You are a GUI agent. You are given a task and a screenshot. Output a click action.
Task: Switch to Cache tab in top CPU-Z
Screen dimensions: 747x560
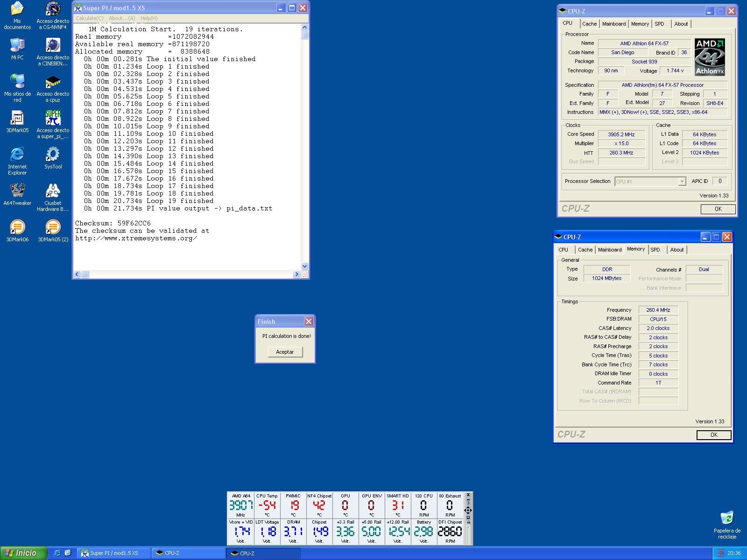pos(589,24)
